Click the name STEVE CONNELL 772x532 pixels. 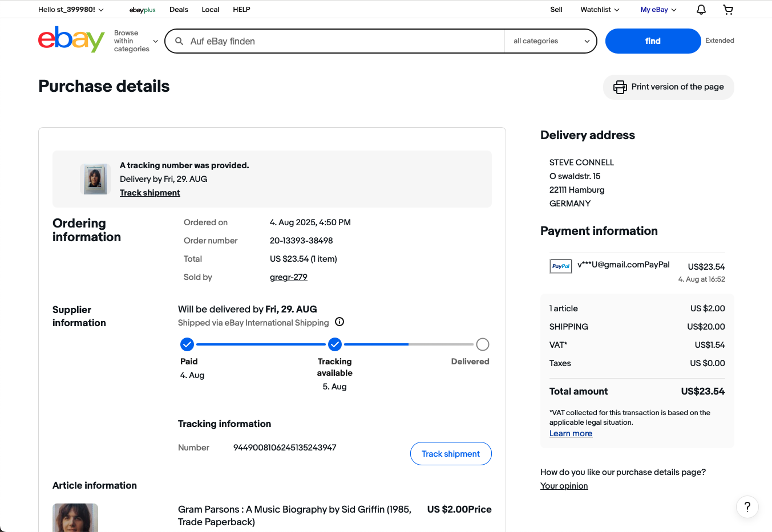click(581, 163)
